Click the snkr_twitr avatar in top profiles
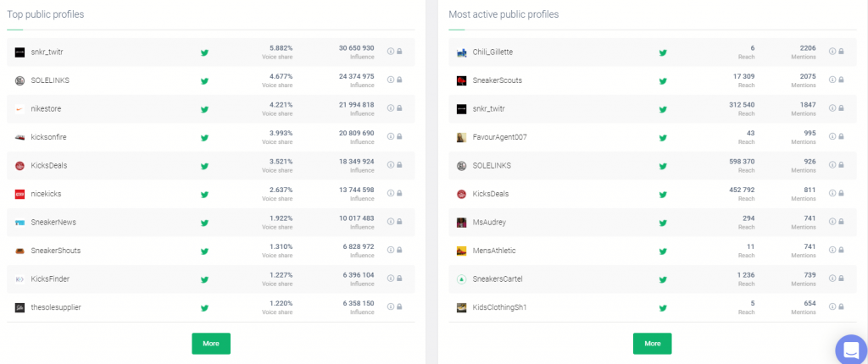 tap(19, 52)
